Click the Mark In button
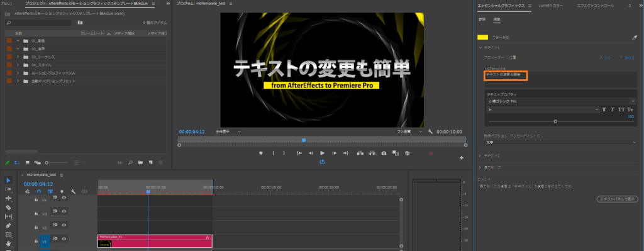Viewport: 644px width, 251px height. pyautogui.click(x=273, y=153)
